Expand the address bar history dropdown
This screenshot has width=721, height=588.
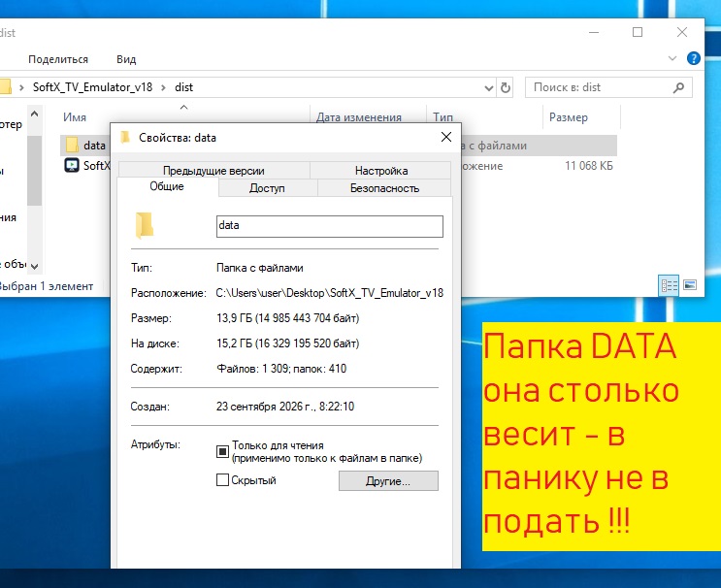point(489,87)
